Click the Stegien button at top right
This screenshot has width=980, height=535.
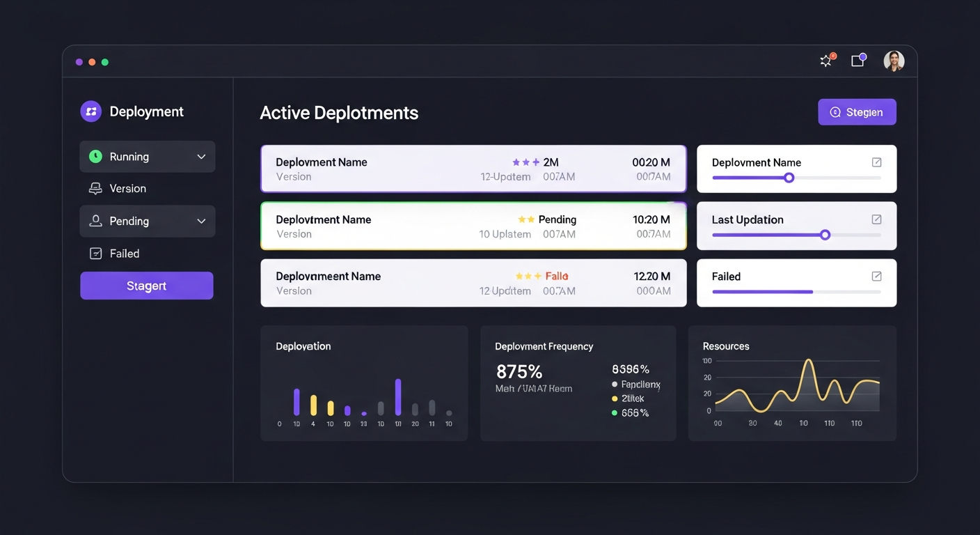857,112
